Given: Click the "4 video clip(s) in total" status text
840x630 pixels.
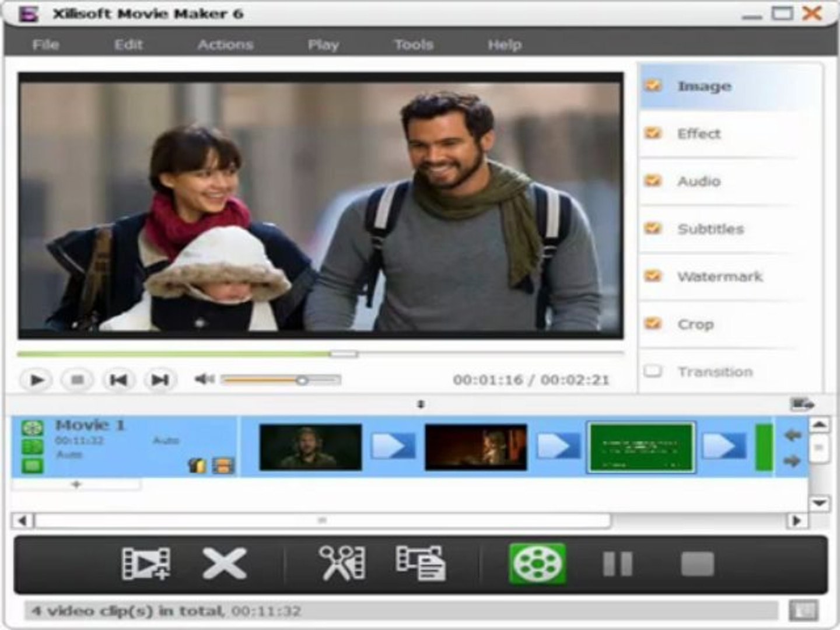Looking at the screenshot, I should [x=127, y=611].
